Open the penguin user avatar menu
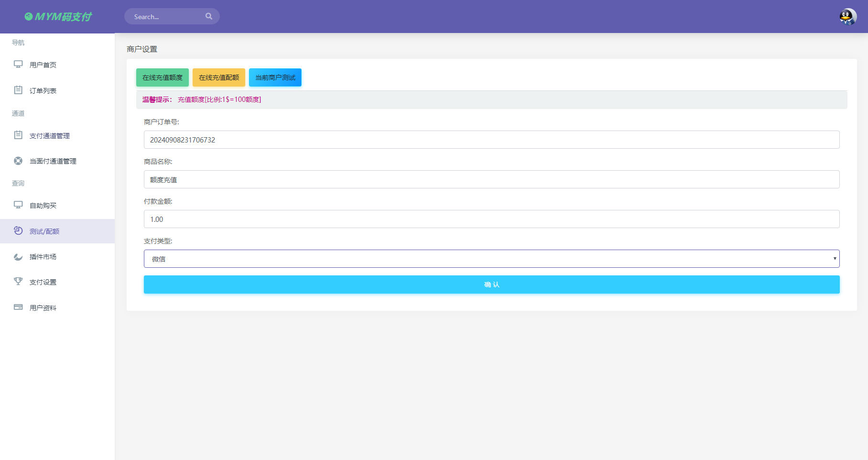The height and width of the screenshot is (460, 868). [x=847, y=17]
